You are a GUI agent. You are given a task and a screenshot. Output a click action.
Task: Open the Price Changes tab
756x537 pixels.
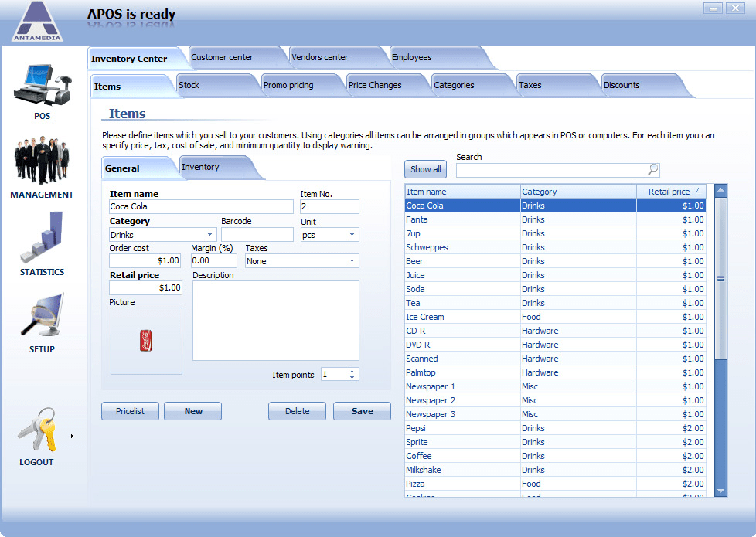pos(384,85)
